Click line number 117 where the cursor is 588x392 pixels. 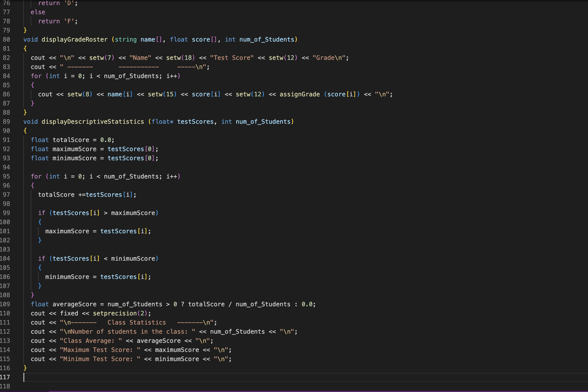[x=6, y=377]
